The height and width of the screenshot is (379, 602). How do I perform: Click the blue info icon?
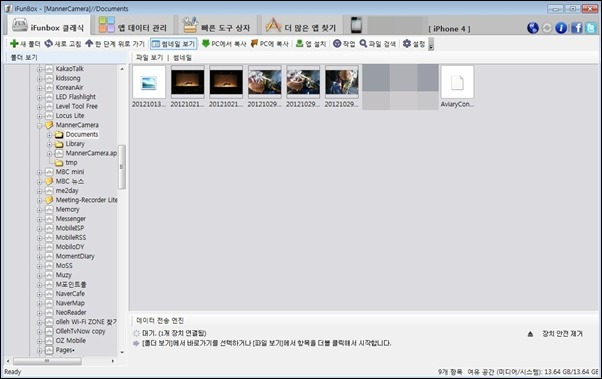(561, 28)
